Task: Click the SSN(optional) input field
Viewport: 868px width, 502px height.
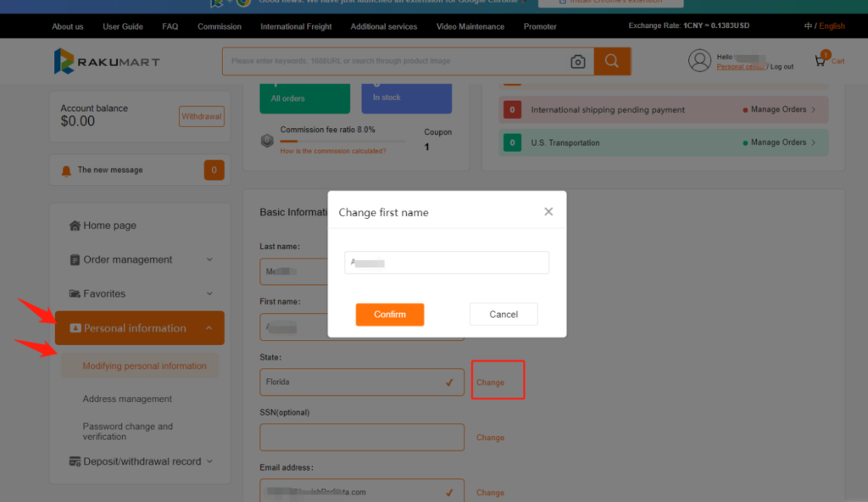Action: click(362, 438)
